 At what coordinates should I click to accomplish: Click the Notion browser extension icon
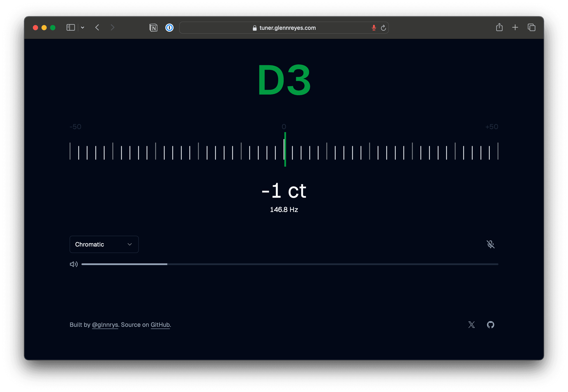(153, 28)
